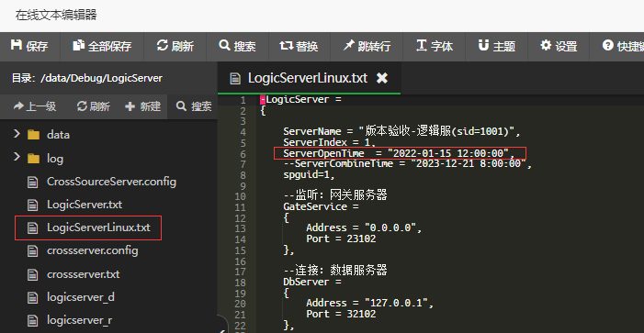This screenshot has height=333, width=644.
Task: Open the Replace (替换) tool
Action: point(299,47)
